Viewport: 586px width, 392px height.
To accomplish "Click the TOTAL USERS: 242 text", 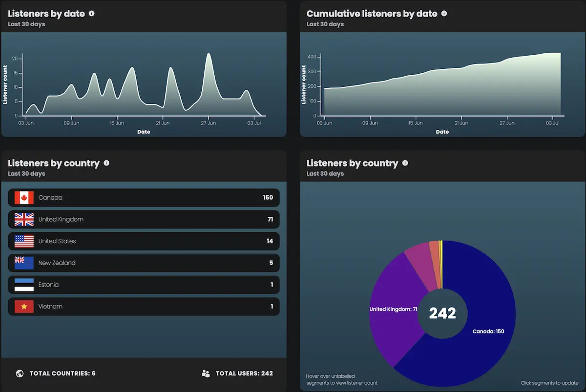I will [244, 373].
